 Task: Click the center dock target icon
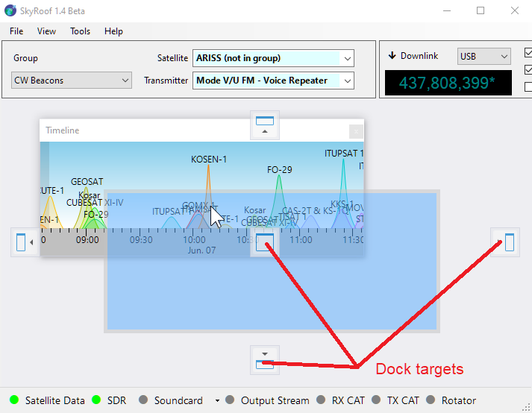click(264, 242)
